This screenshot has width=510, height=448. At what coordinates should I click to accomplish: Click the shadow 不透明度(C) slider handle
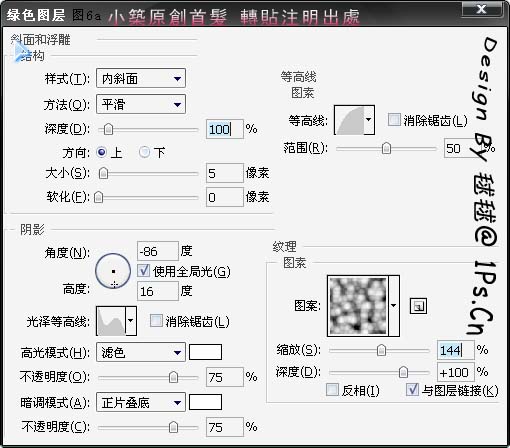(173, 427)
